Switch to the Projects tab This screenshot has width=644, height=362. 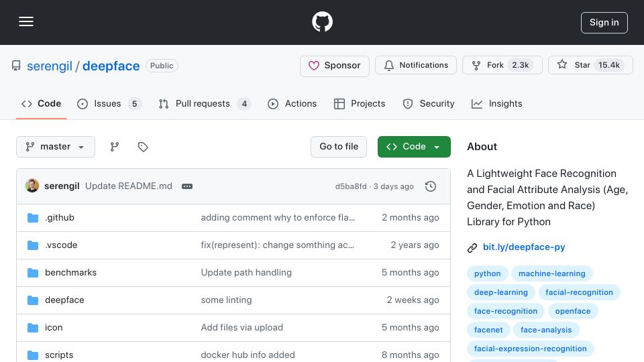(360, 103)
